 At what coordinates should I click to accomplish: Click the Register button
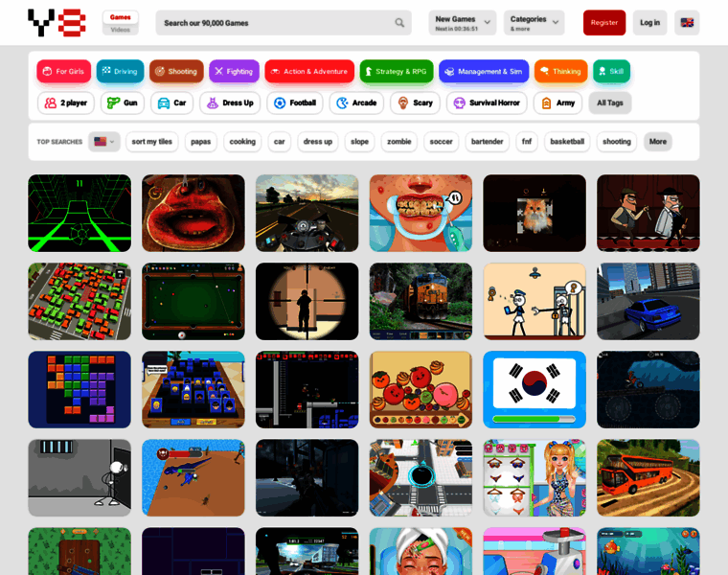pyautogui.click(x=604, y=23)
